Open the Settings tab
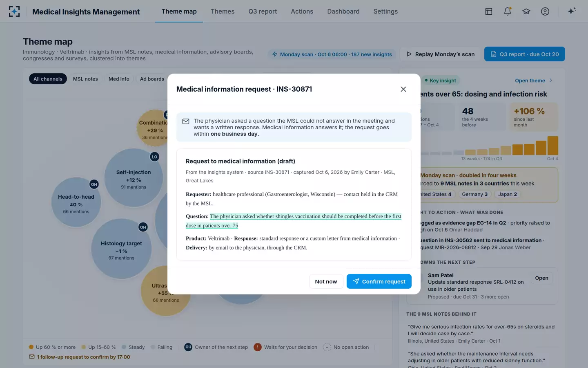The height and width of the screenshot is (368, 588). [385, 11]
